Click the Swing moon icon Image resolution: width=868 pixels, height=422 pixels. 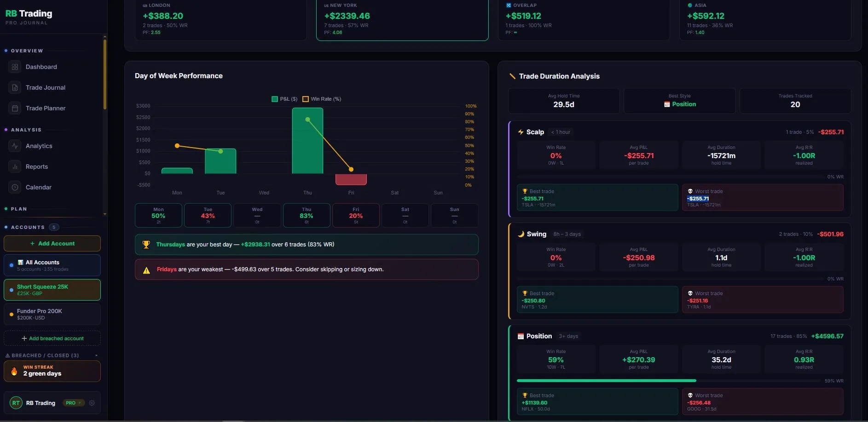(x=521, y=234)
